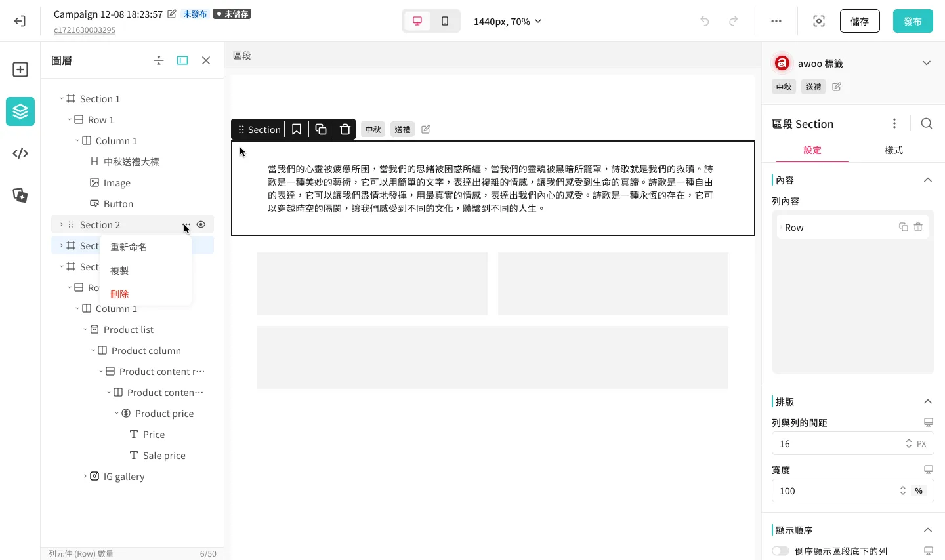Toggle the layers panel dock mode
Image resolution: width=945 pixels, height=560 pixels.
[x=182, y=60]
